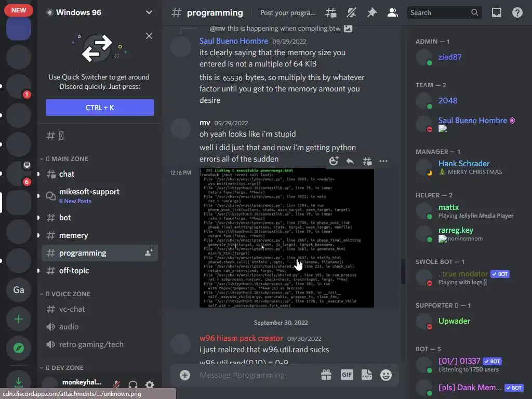Create thread from the hovered message
The width and height of the screenshot is (532, 399).
(367, 161)
